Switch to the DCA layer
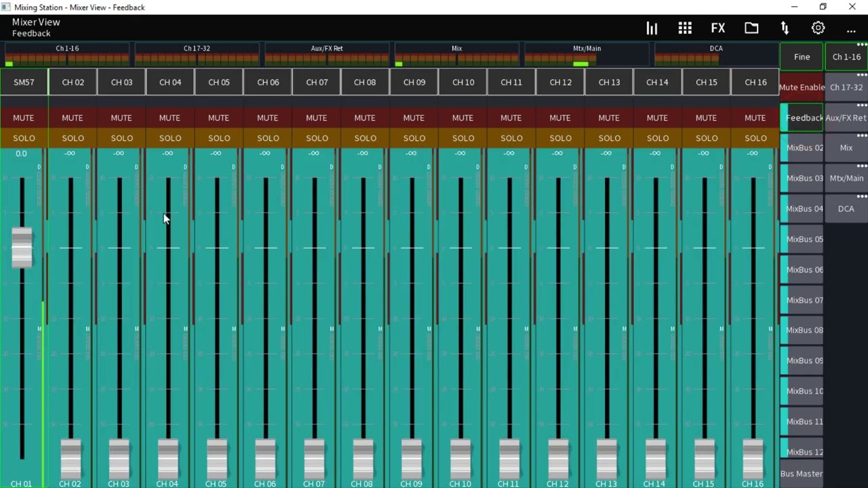 (846, 209)
